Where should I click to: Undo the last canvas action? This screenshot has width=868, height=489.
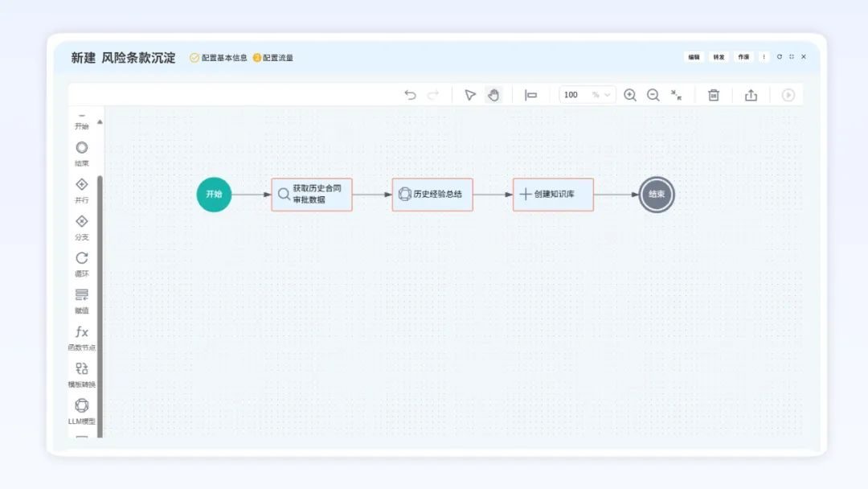point(410,95)
